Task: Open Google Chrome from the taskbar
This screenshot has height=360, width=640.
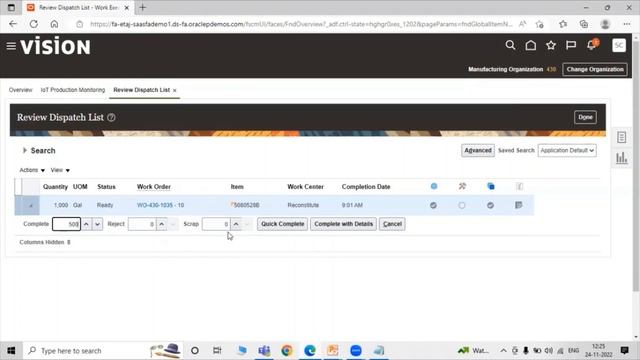Action: click(x=287, y=350)
